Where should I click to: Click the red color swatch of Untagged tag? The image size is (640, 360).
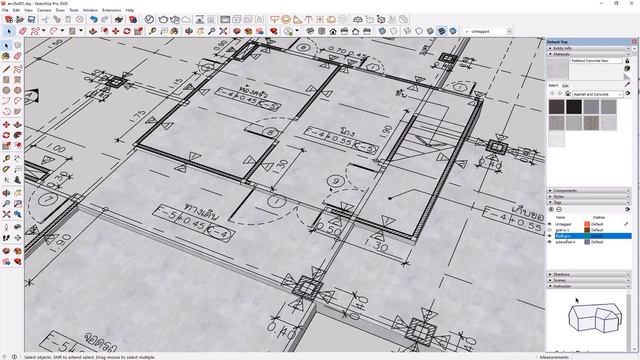tap(587, 224)
